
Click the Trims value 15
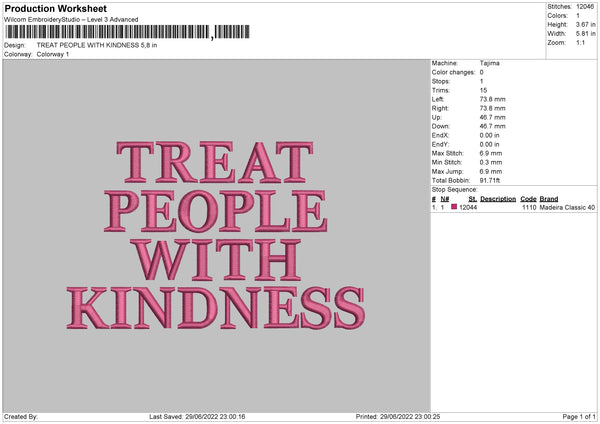tap(483, 90)
